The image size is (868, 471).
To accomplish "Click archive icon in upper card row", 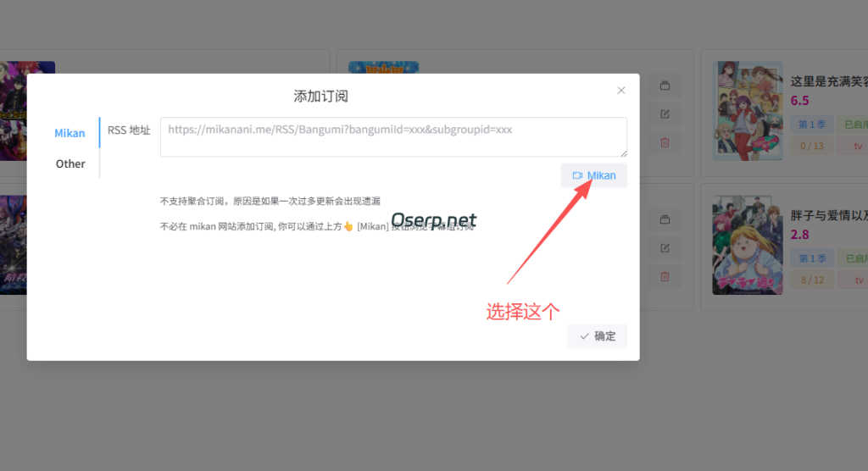I will click(x=665, y=86).
